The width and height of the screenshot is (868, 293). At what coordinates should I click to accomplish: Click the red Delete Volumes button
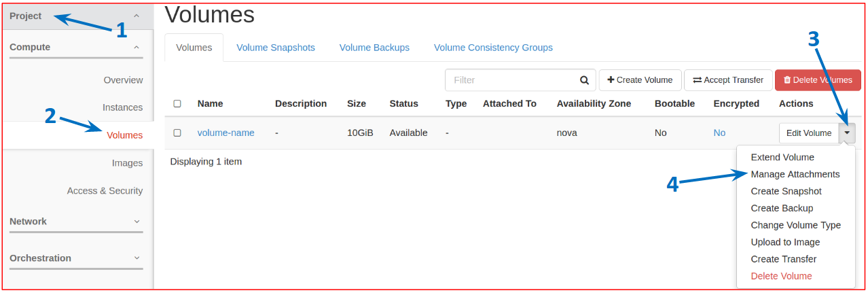(x=818, y=80)
